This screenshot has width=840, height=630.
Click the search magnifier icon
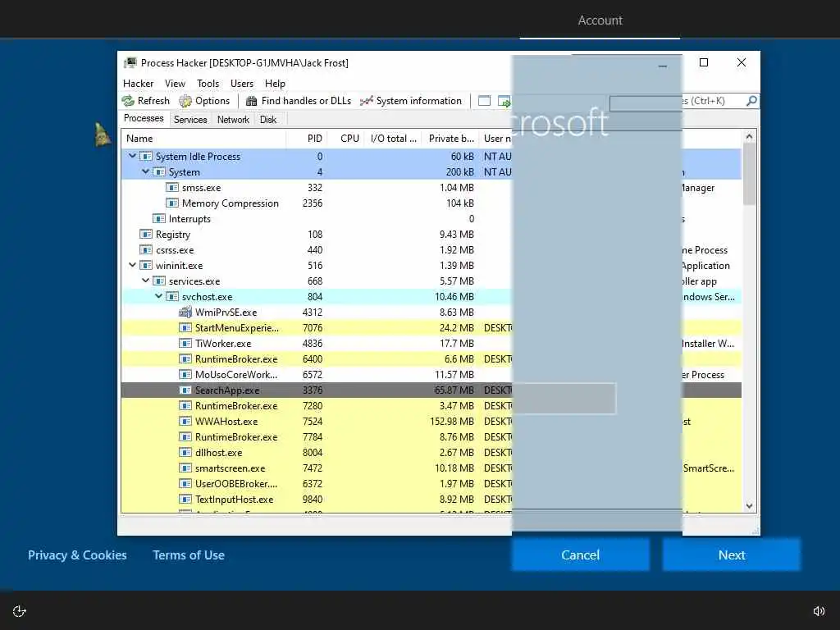click(751, 101)
